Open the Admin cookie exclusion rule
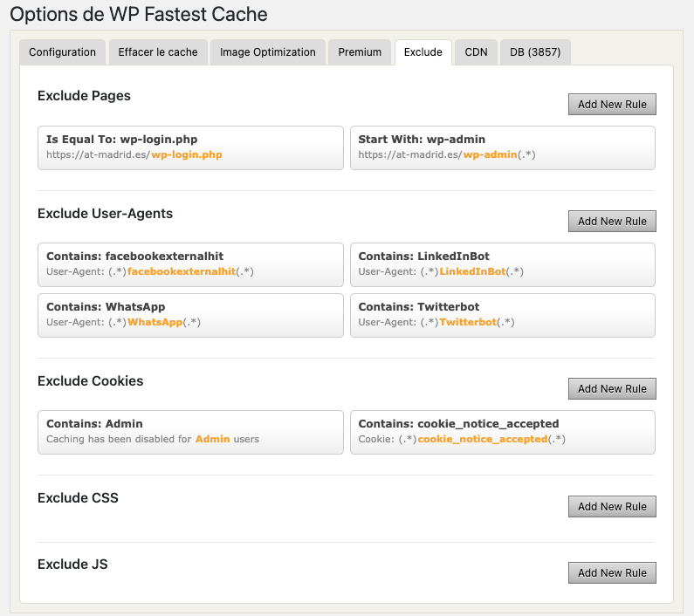This screenshot has width=694, height=616. pyautogui.click(x=190, y=432)
